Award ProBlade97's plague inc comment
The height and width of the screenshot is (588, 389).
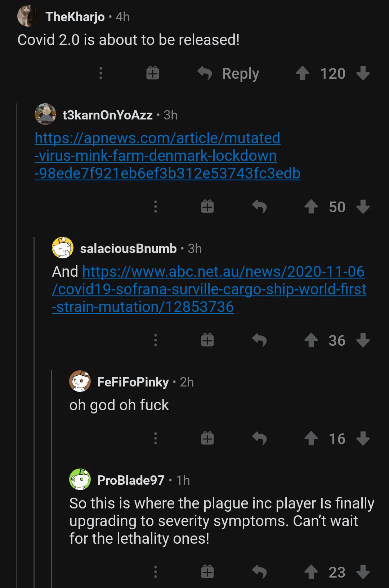207,572
